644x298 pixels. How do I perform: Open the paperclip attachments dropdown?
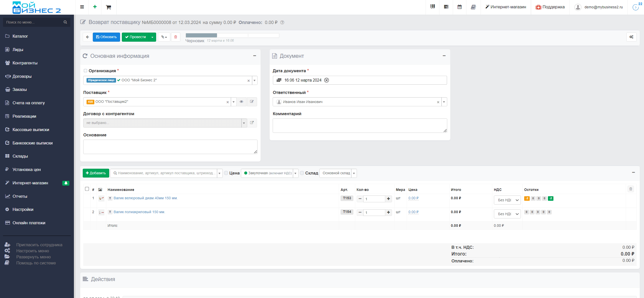tap(164, 37)
